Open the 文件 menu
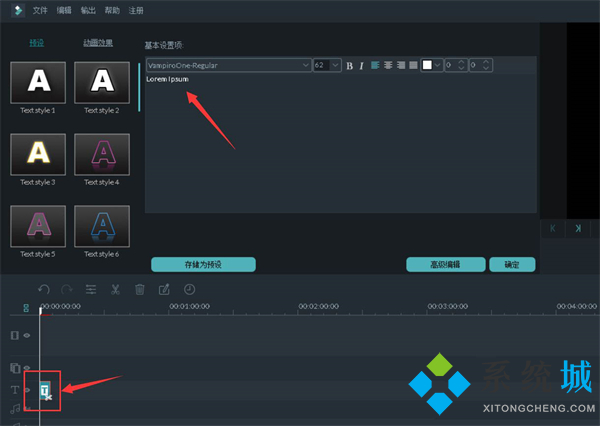This screenshot has width=600, height=426. pos(39,9)
